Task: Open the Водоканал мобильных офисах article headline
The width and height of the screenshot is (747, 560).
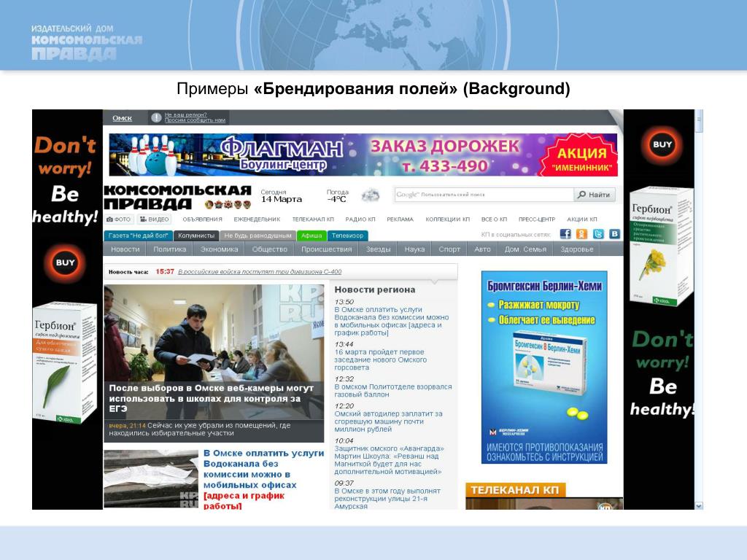Action: point(263,479)
